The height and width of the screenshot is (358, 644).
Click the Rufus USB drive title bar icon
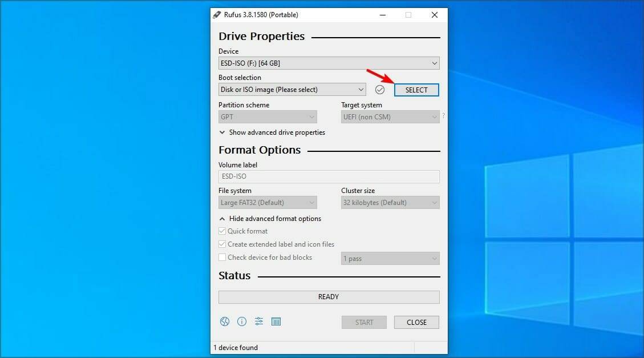(x=216, y=14)
